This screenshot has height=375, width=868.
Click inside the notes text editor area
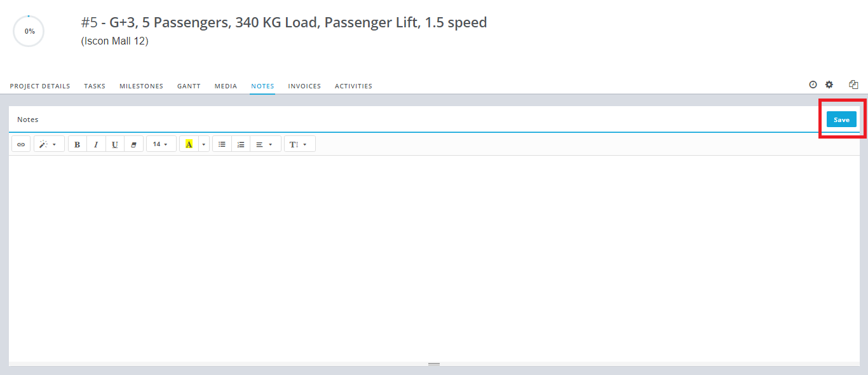point(434,258)
